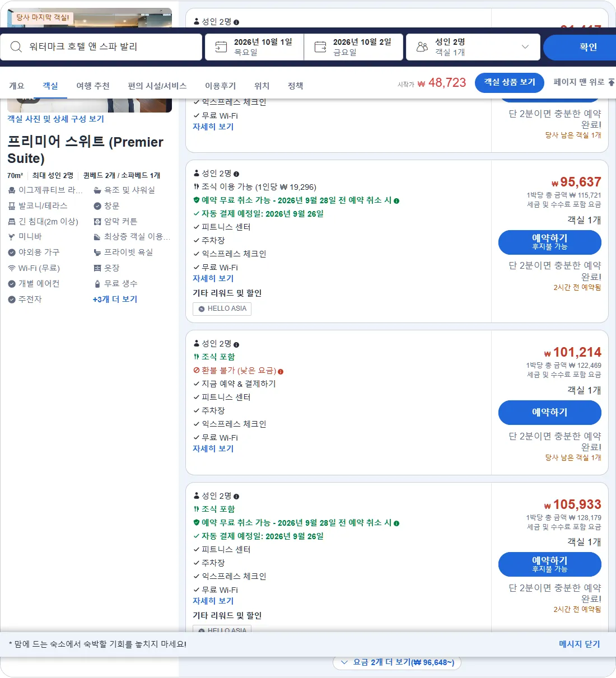
Task: Click the 메시지 닫기 link
Action: [580, 644]
